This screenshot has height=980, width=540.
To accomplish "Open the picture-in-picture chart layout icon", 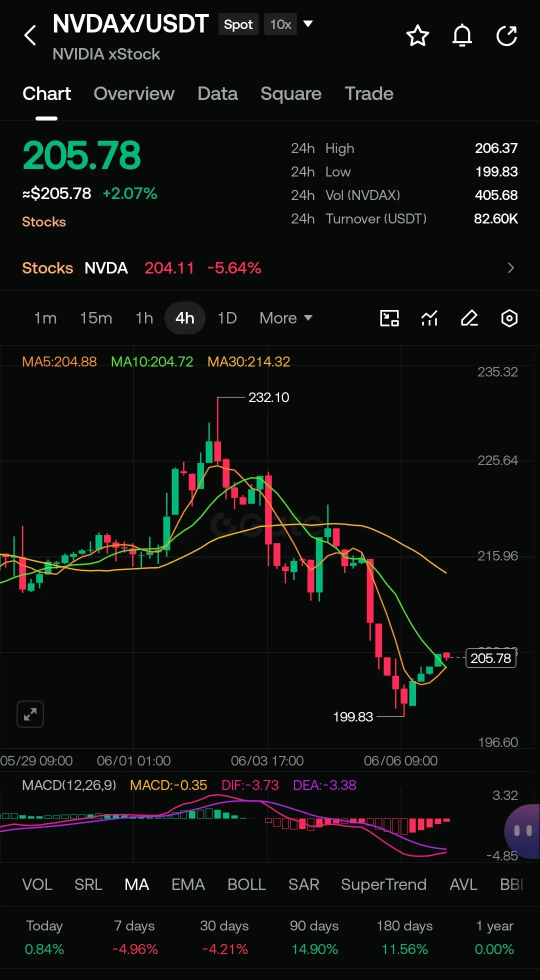I will [389, 318].
